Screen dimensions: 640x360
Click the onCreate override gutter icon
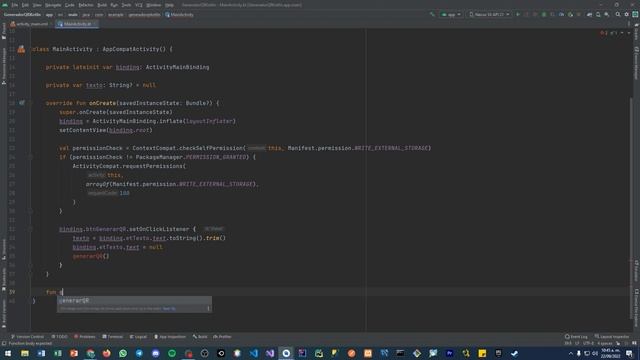point(22,103)
